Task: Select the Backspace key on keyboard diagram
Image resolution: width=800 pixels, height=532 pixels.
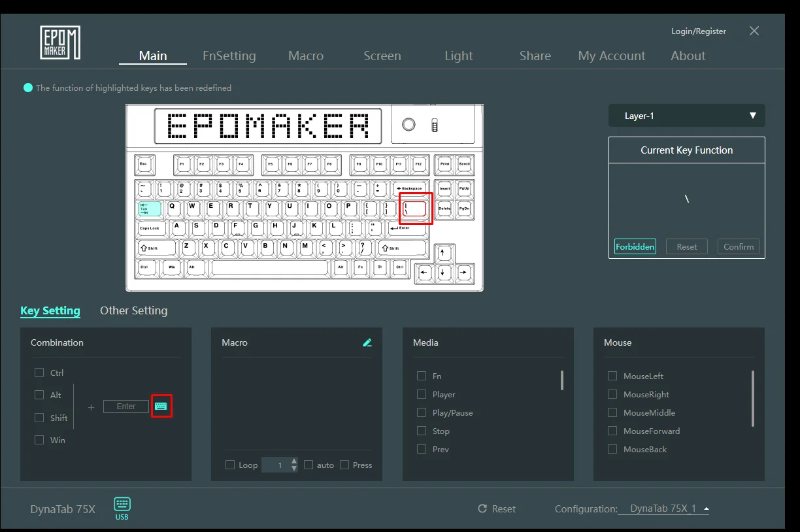Action: click(x=410, y=188)
